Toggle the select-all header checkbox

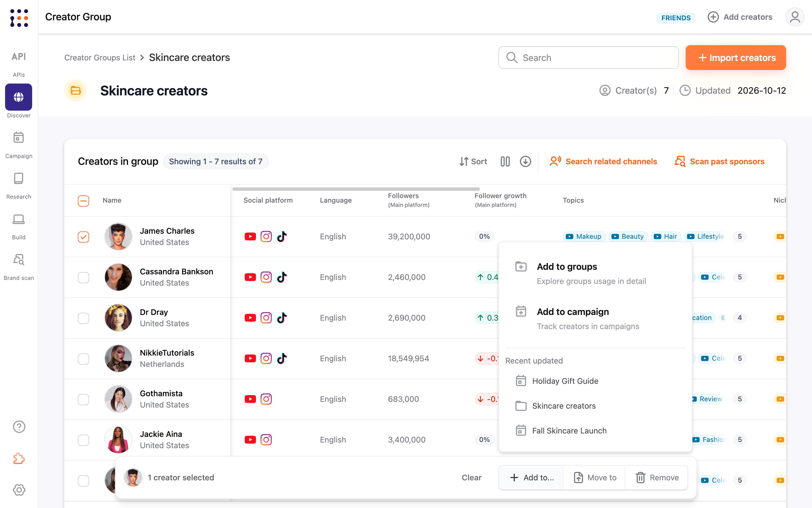point(83,201)
